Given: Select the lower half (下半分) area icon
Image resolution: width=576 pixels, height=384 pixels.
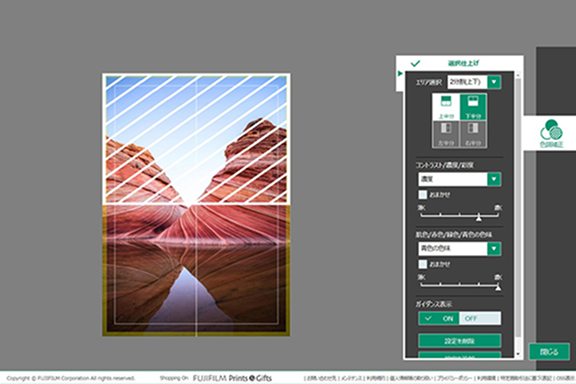Looking at the screenshot, I should click(x=473, y=107).
